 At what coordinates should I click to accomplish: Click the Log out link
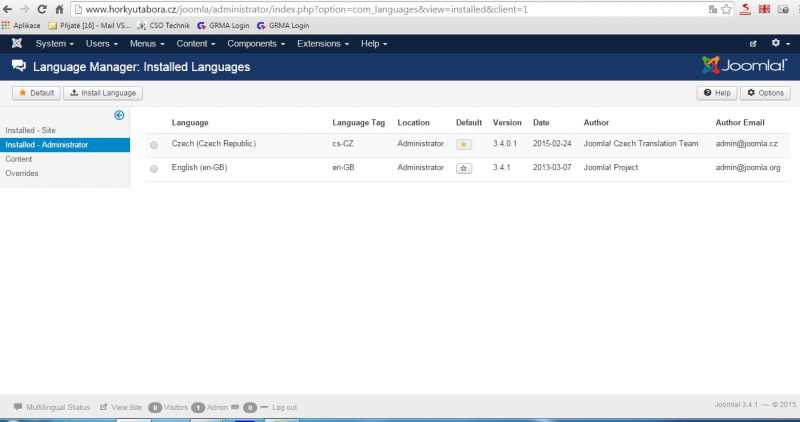point(284,408)
